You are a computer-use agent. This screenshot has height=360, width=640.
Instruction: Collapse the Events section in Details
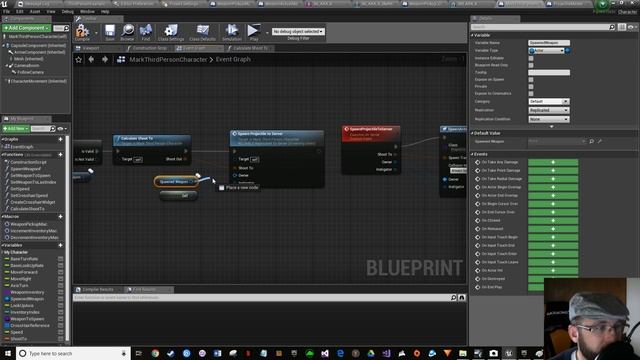pos(473,154)
